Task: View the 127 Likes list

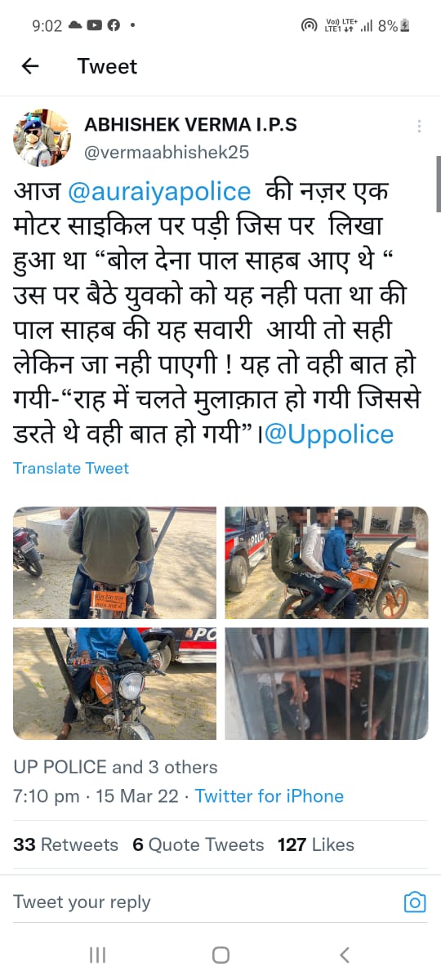Action: [316, 844]
